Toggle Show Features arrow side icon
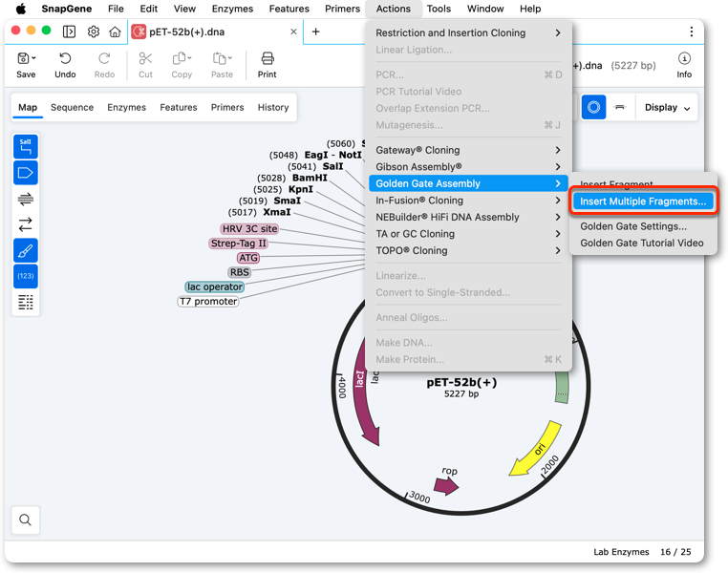 click(x=26, y=173)
